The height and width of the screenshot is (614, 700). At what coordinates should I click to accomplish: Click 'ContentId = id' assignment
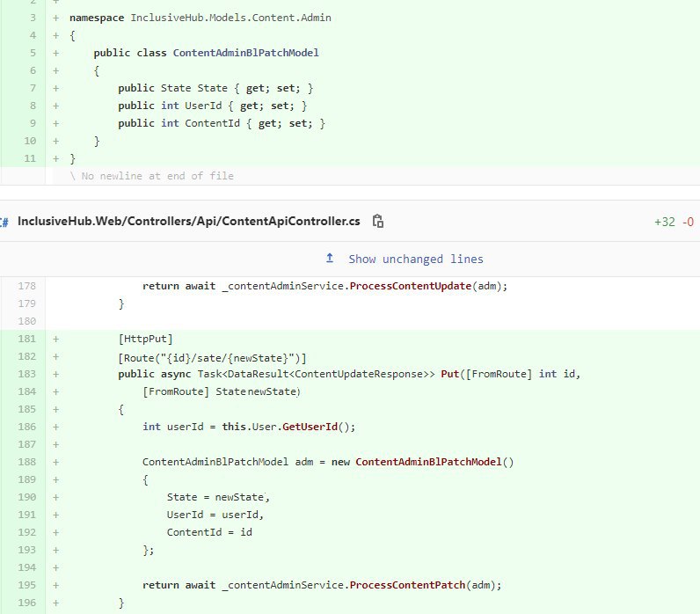click(209, 532)
